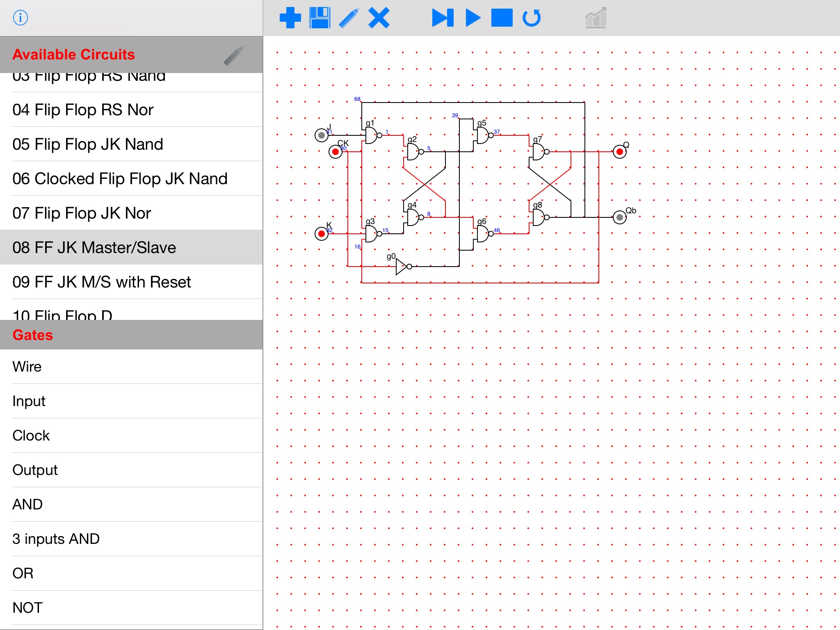Pick OR from the Gates list
Screen dimensions: 840x630
tap(131, 573)
